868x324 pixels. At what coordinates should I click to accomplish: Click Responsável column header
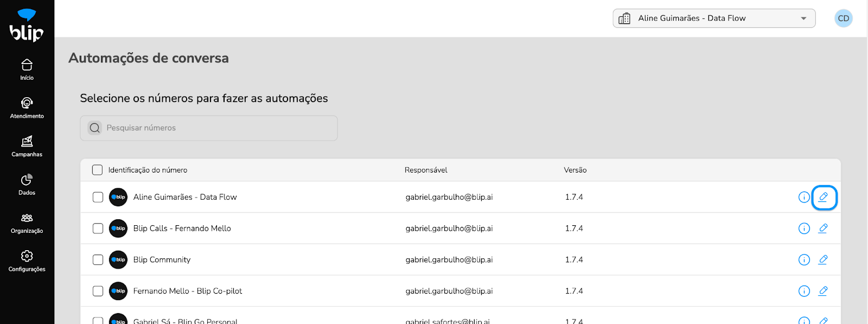click(x=426, y=170)
